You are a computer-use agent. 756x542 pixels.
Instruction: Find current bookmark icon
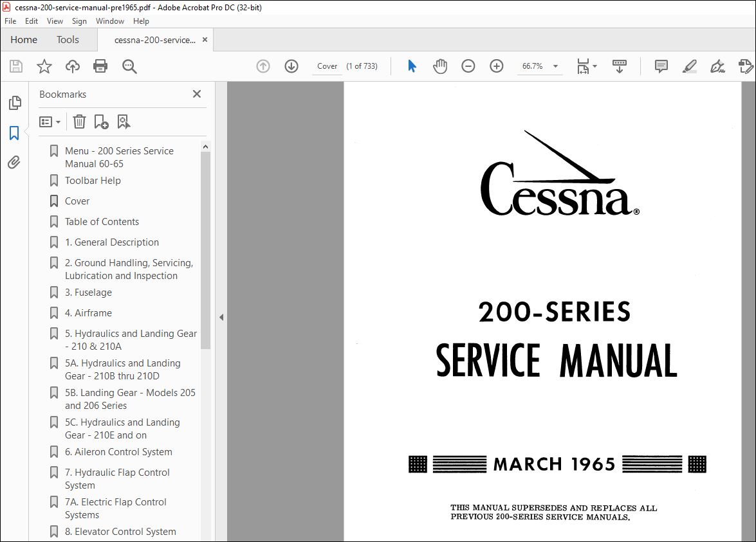tap(124, 122)
